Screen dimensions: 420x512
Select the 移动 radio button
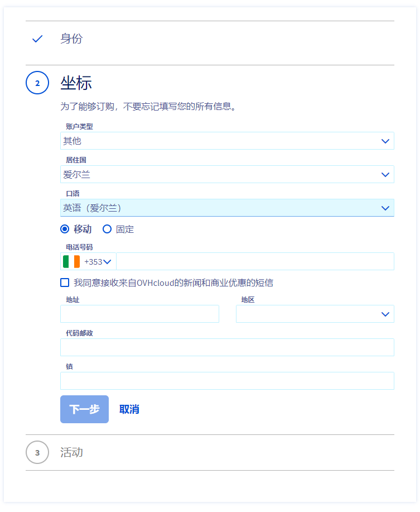[x=65, y=229]
